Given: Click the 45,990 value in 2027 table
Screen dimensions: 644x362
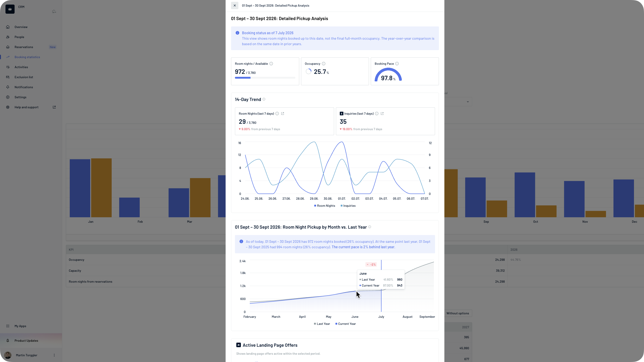Looking at the screenshot, I should (464, 348).
